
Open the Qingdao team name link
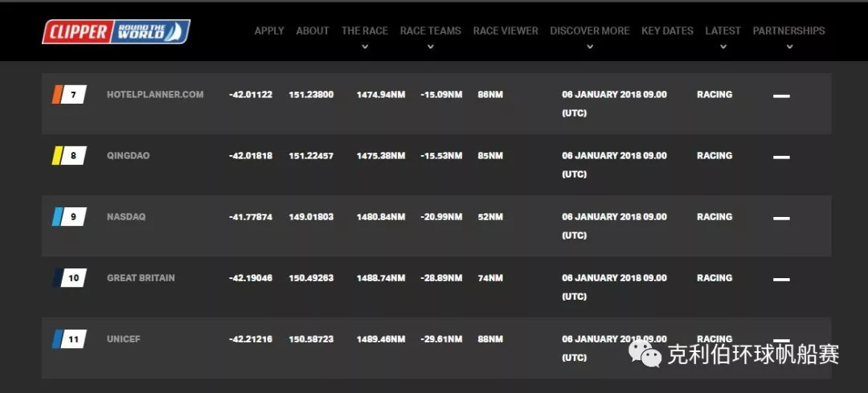(x=129, y=156)
